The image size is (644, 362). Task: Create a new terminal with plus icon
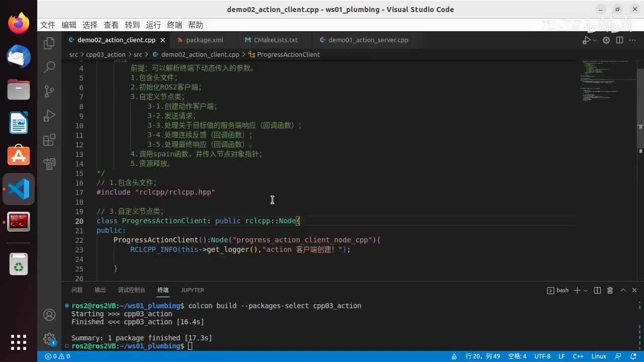coord(578,290)
